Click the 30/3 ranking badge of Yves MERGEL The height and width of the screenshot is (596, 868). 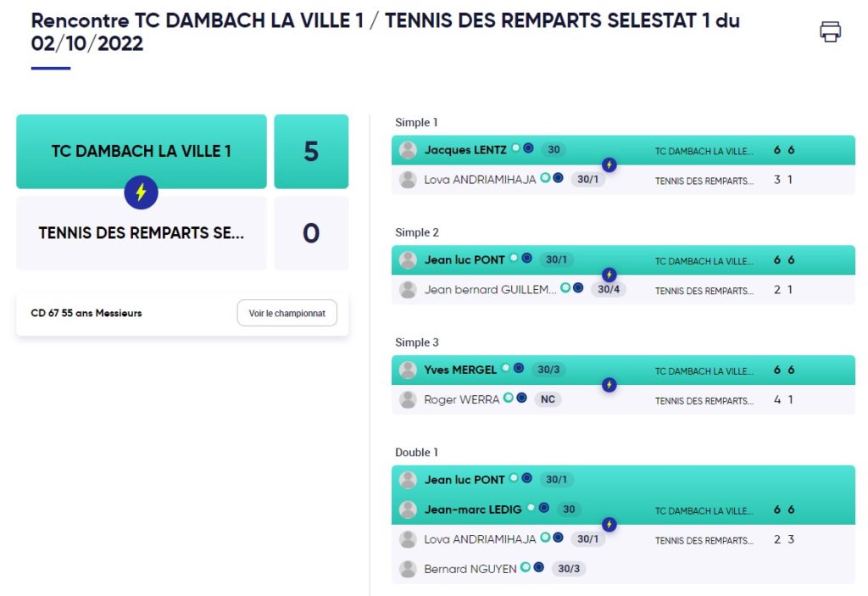(x=548, y=370)
